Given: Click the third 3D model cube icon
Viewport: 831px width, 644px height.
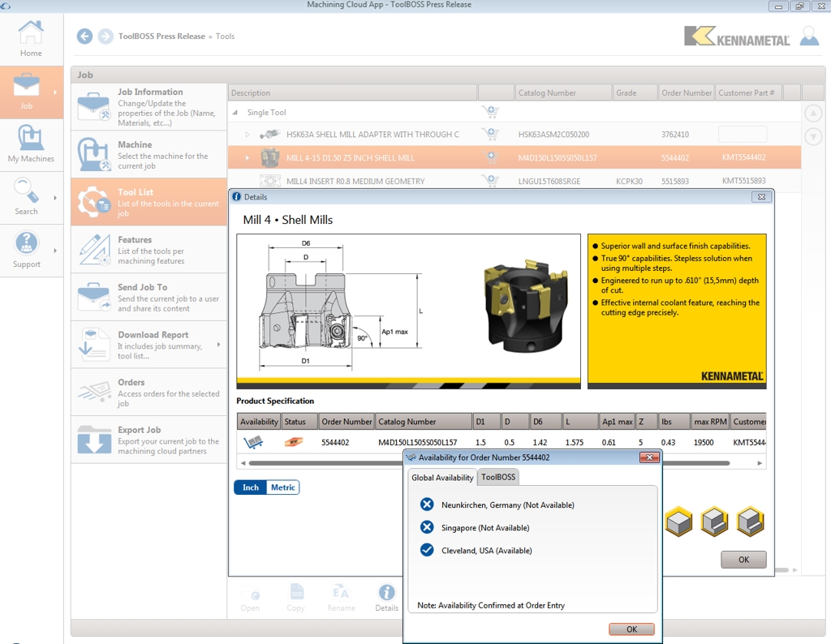Looking at the screenshot, I should point(751,522).
